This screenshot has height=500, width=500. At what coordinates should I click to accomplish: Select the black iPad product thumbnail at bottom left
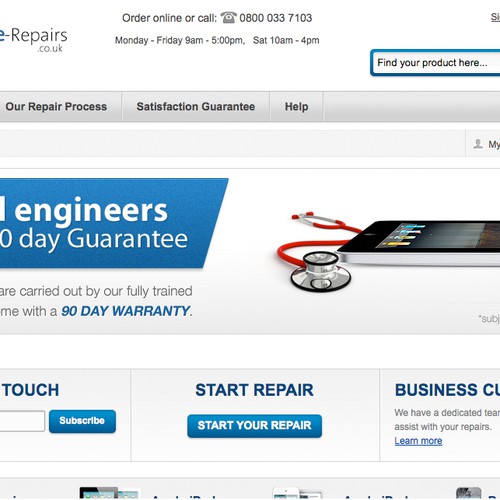pos(109,493)
